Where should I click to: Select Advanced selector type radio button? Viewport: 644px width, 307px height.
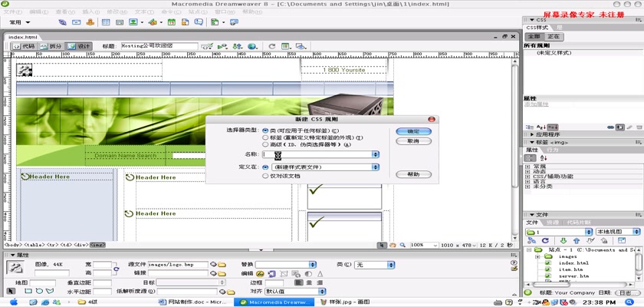click(x=265, y=144)
